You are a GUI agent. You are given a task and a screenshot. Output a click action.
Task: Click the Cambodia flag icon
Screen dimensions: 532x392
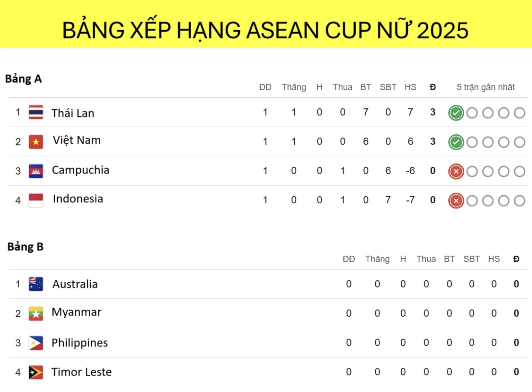(x=36, y=171)
